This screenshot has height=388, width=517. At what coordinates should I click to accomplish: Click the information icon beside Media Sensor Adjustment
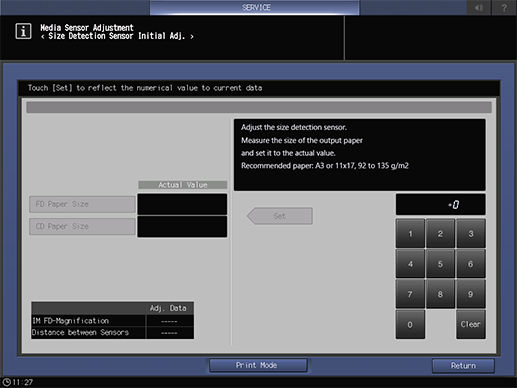pos(23,32)
